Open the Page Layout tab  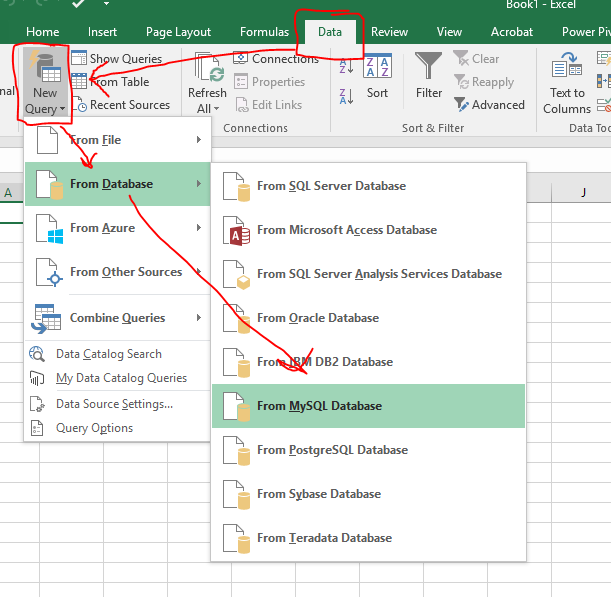pyautogui.click(x=180, y=32)
